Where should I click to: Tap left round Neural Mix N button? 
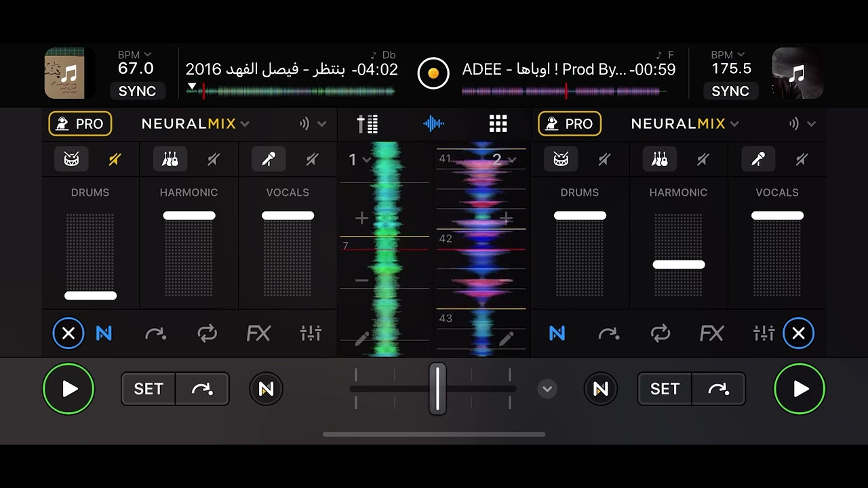(x=266, y=389)
